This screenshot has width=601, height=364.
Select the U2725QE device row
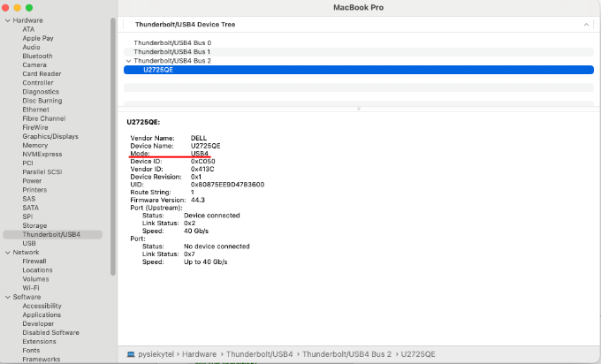tap(158, 69)
